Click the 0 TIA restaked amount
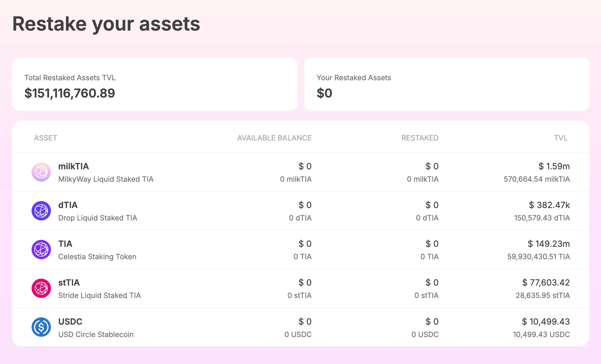 430,256
